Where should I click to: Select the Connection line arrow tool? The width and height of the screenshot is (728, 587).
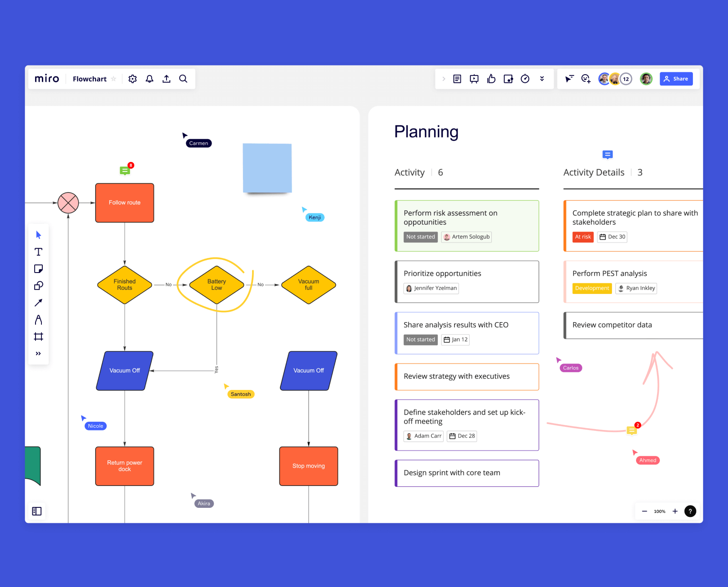[39, 303]
